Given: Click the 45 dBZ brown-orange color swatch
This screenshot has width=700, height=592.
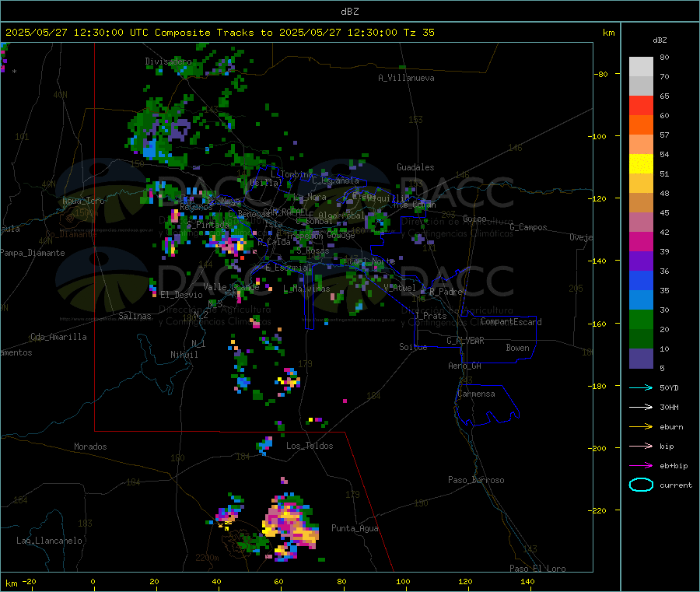Looking at the screenshot, I should coord(641,203).
